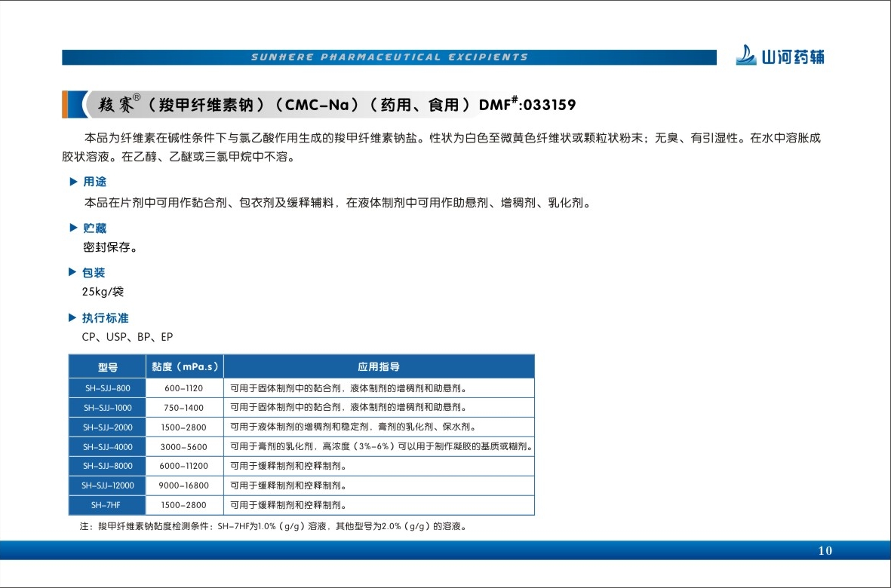This screenshot has width=891, height=588.
Task: Select the SH-7HF model cell
Action: pos(107,505)
